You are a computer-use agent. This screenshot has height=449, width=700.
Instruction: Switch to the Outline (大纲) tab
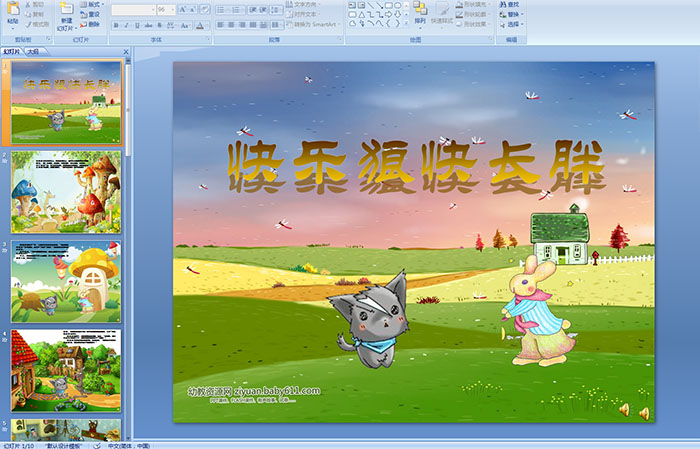click(x=33, y=52)
